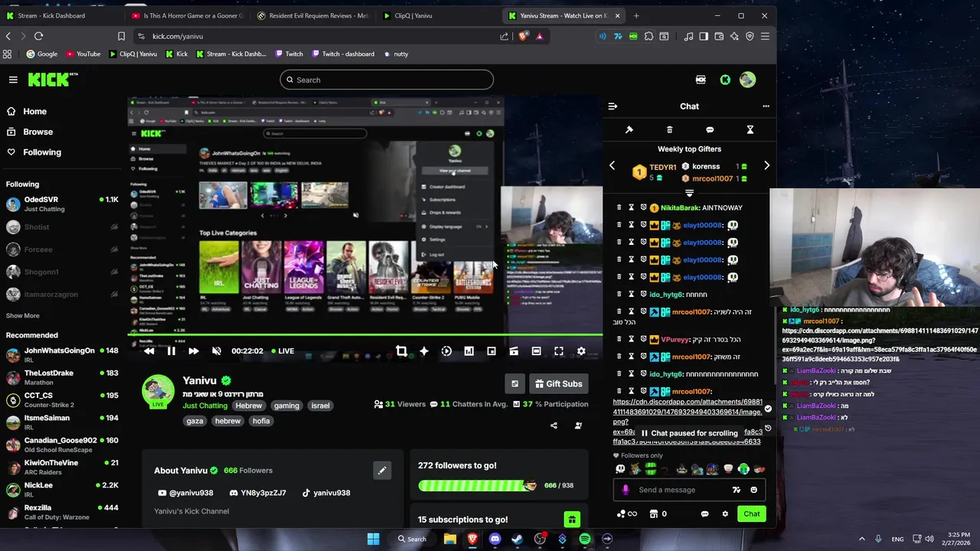Toggle theater mode in player
Screen dimensions: 980x551
click(x=536, y=351)
